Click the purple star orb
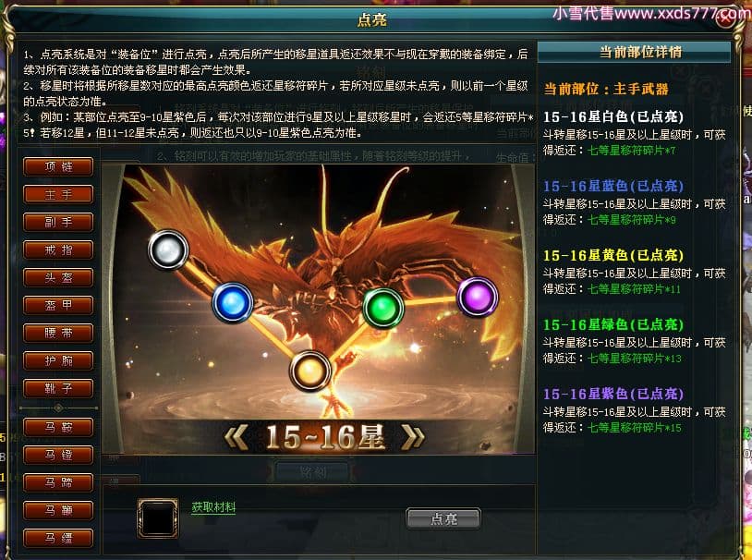The width and height of the screenshot is (752, 560). [478, 297]
